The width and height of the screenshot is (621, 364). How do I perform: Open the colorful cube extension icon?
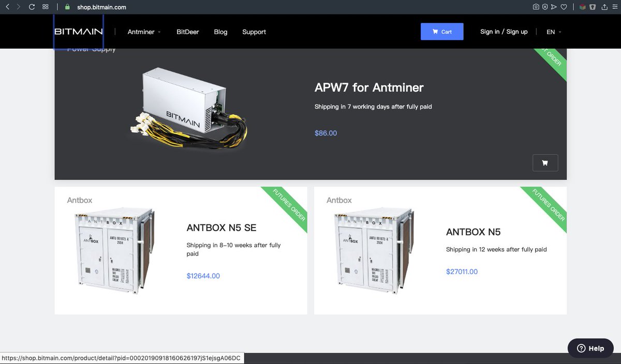pyautogui.click(x=582, y=7)
